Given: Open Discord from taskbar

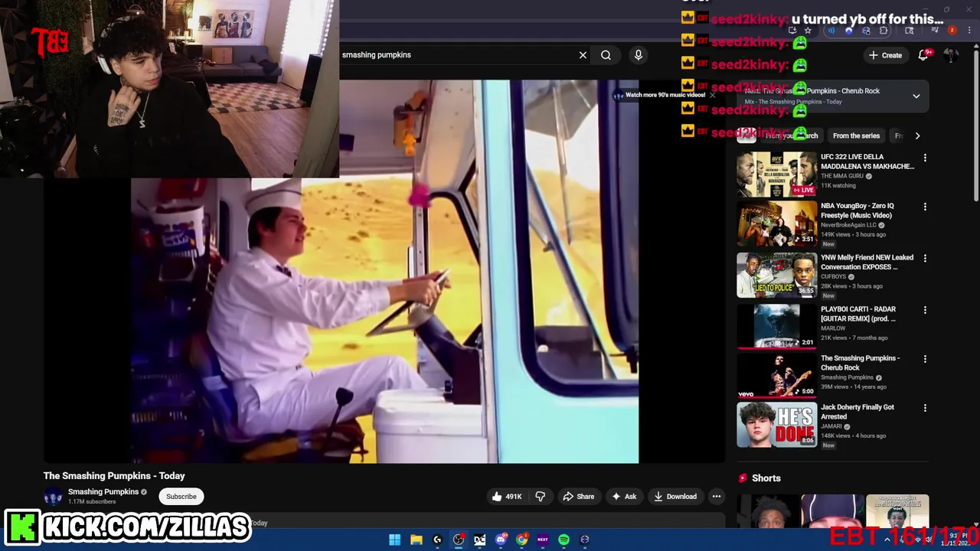Looking at the screenshot, I should tap(501, 540).
